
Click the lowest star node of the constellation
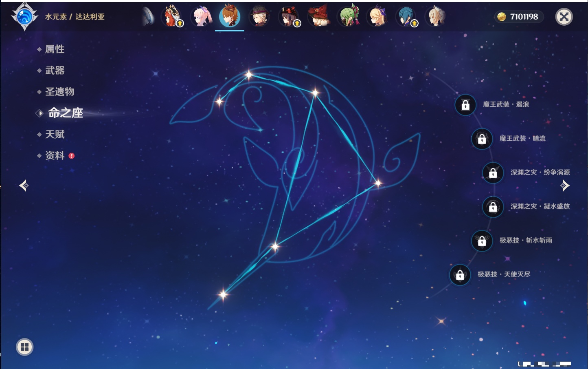(223, 294)
